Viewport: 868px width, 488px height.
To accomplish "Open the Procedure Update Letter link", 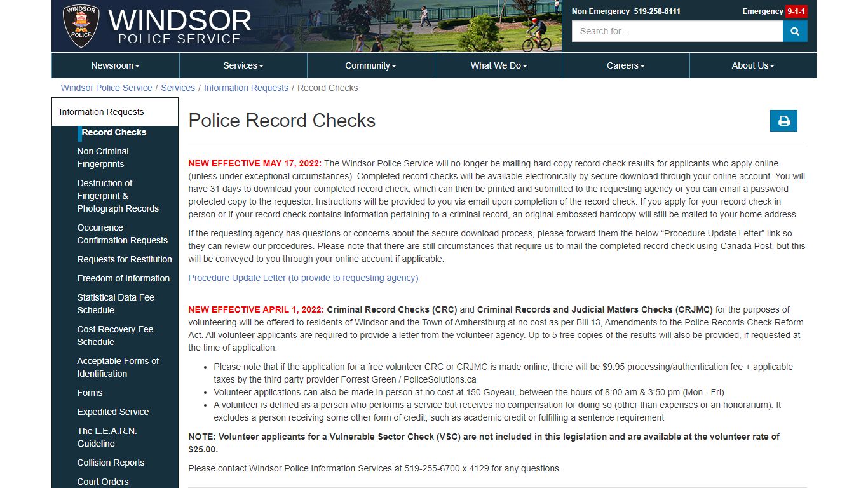I will [303, 278].
